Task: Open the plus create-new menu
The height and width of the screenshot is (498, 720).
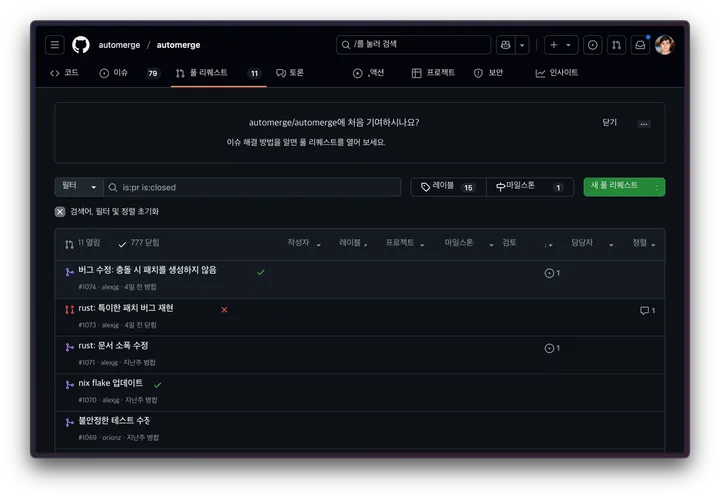Action: tap(561, 45)
